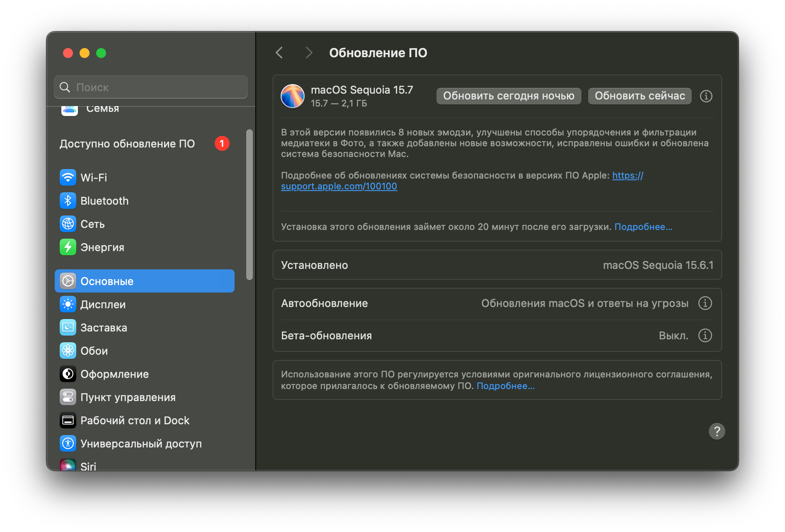Click the Пункт управления toggles icon
This screenshot has width=785, height=532.
click(68, 397)
